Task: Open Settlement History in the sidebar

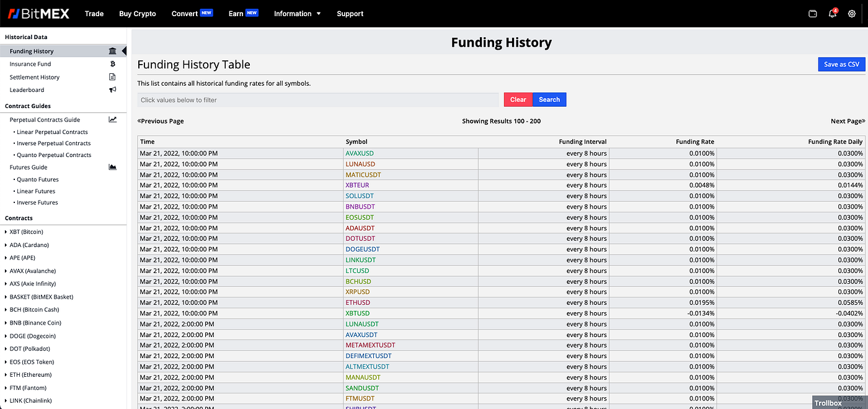Action: pyautogui.click(x=35, y=77)
